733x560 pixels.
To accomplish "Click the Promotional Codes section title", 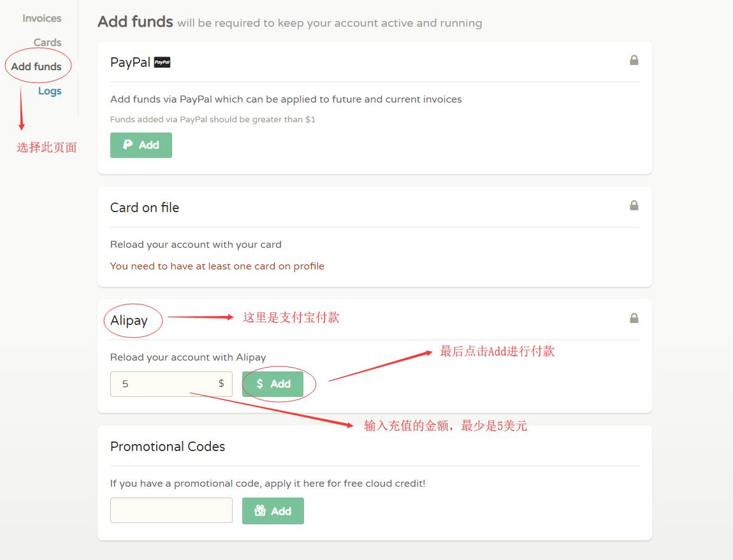I will (x=168, y=447).
